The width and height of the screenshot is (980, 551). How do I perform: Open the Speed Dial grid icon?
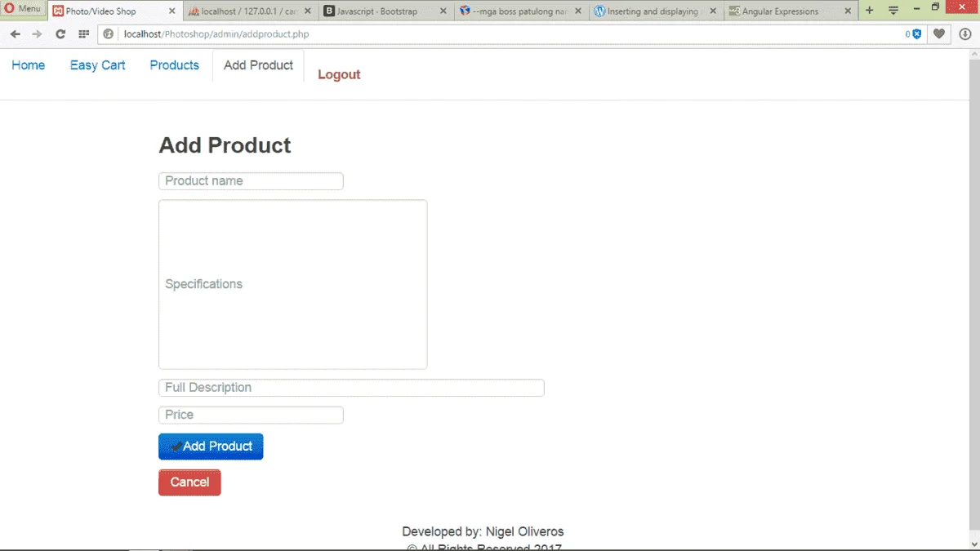click(x=83, y=34)
